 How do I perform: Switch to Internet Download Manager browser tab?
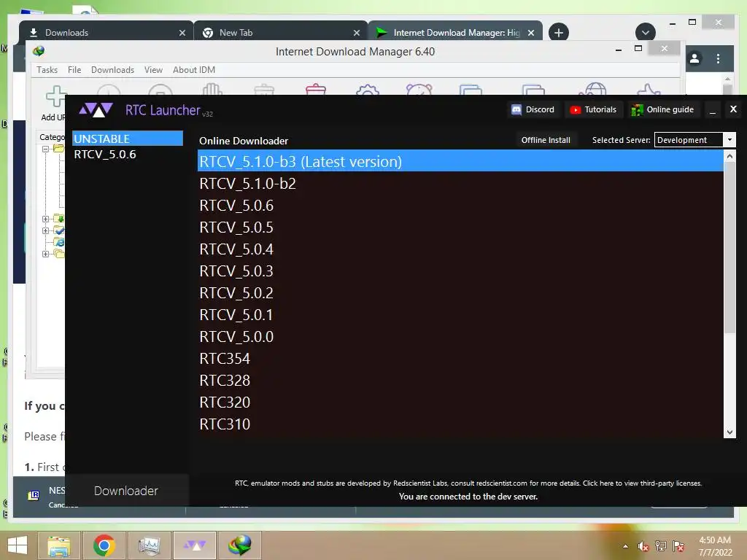[455, 32]
